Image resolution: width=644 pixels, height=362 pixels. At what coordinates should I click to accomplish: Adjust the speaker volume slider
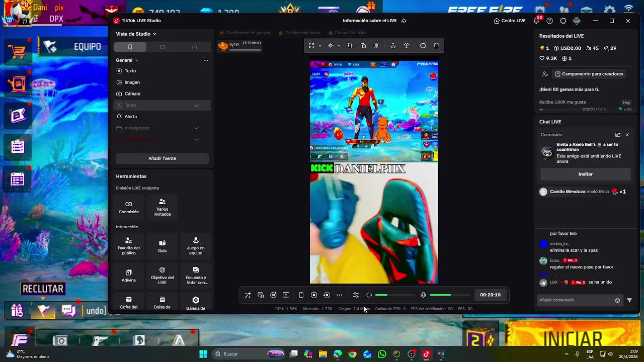coord(395,295)
